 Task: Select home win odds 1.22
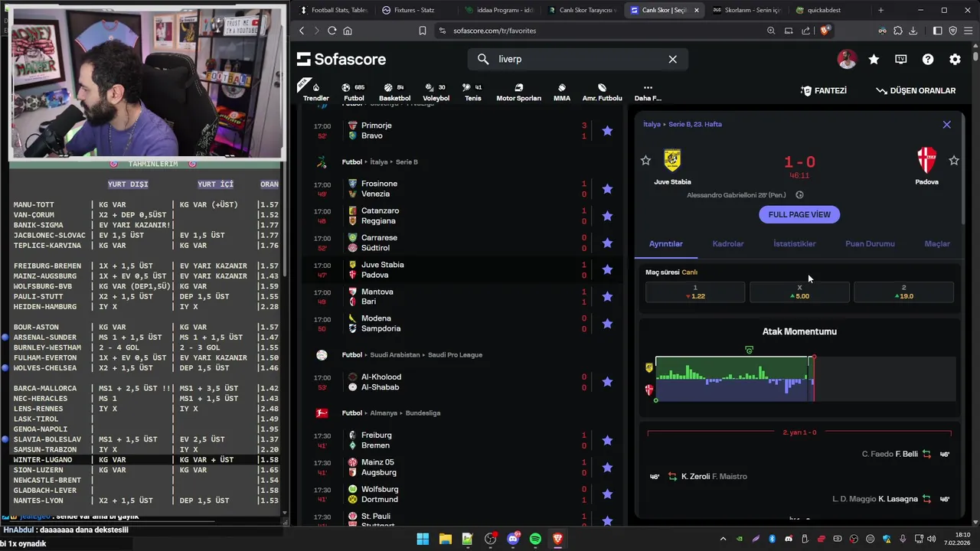[695, 292]
